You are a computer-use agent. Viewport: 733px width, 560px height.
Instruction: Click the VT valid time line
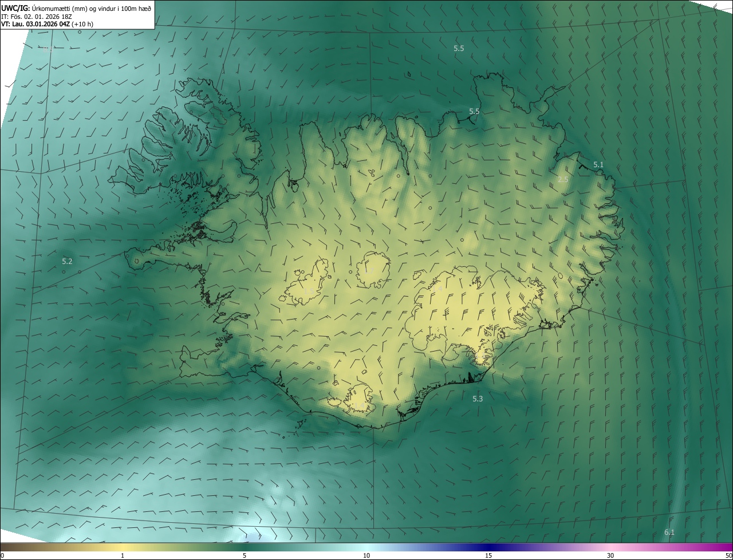(47, 24)
